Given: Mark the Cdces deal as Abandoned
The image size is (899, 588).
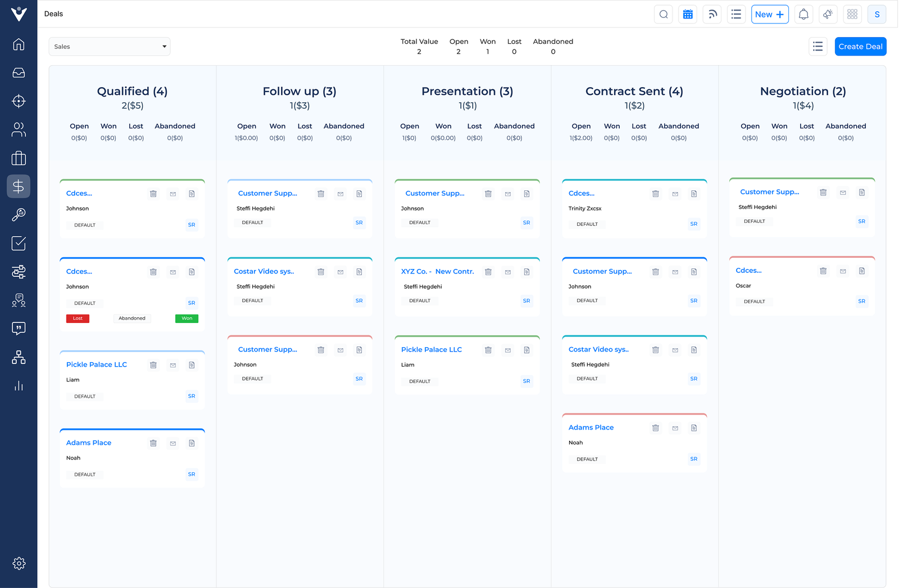Looking at the screenshot, I should tap(132, 318).
